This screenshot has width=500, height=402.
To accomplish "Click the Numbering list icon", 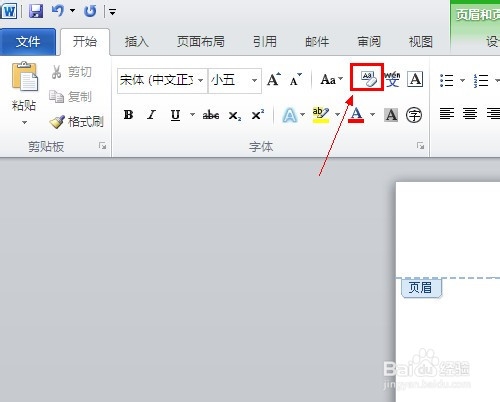I will pyautogui.click(x=481, y=80).
